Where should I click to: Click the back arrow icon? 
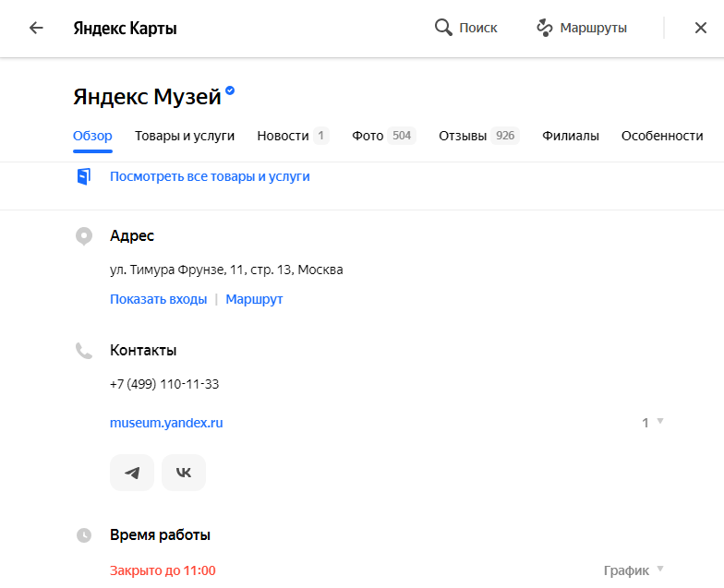(36, 28)
